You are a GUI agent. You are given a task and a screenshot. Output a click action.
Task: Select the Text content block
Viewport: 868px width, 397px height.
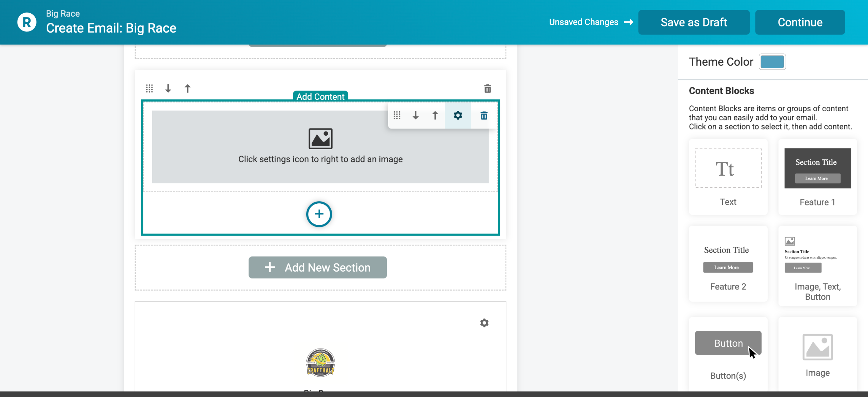click(728, 177)
